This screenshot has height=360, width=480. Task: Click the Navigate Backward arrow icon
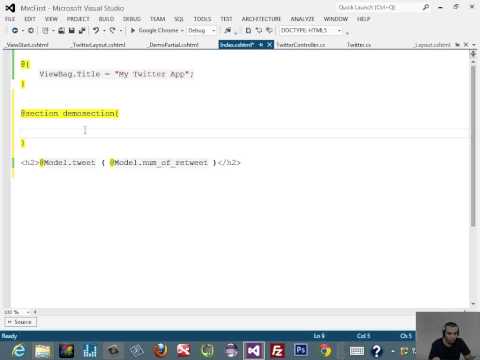click(x=15, y=30)
